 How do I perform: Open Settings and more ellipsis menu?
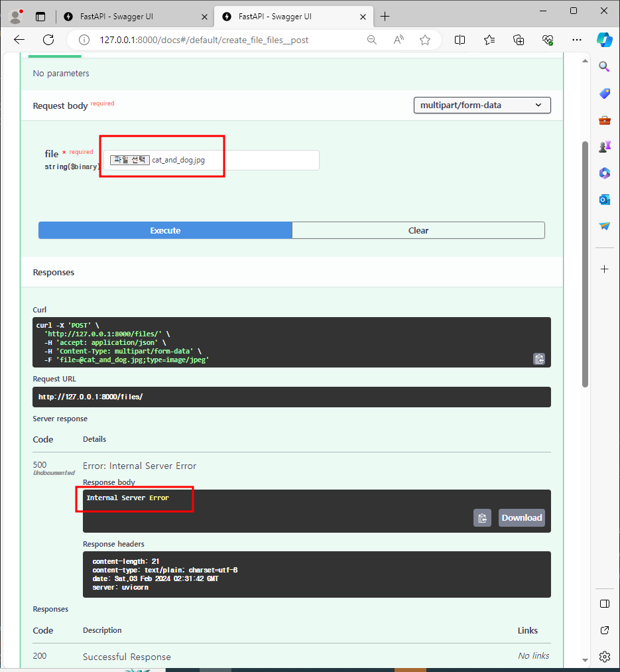tap(577, 40)
